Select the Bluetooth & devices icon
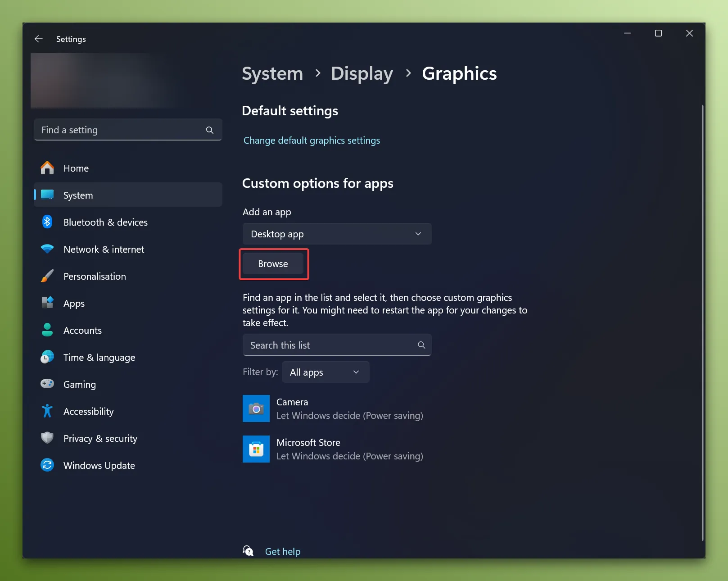Screen dimensions: 728x581 [47, 222]
